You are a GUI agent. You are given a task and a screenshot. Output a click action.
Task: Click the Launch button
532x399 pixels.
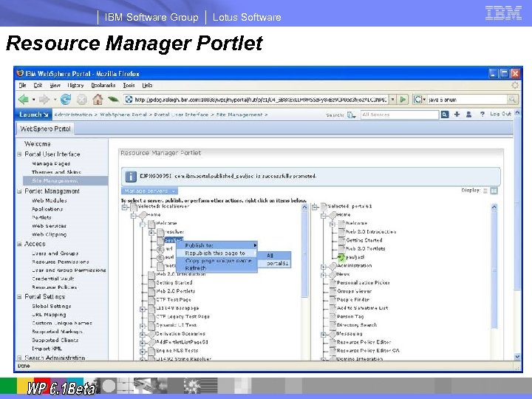[x=33, y=115]
